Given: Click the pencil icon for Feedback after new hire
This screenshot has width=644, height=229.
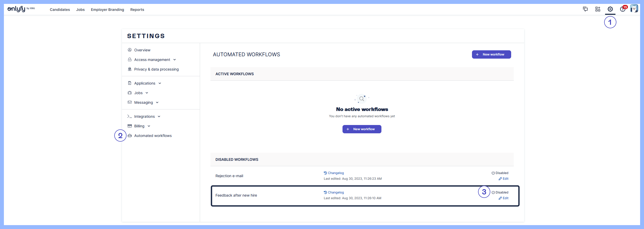Looking at the screenshot, I should pyautogui.click(x=500, y=198).
